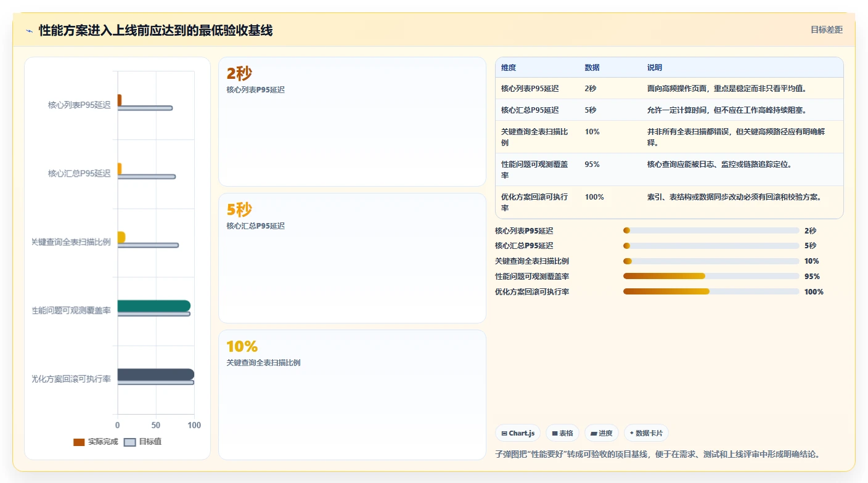Viewport: 868px width, 483px height.
Task: Click the x-axis tick label 100
Action: (194, 425)
